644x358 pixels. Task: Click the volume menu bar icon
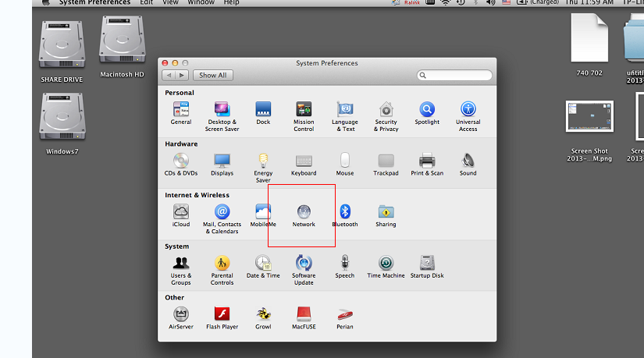[490, 2]
